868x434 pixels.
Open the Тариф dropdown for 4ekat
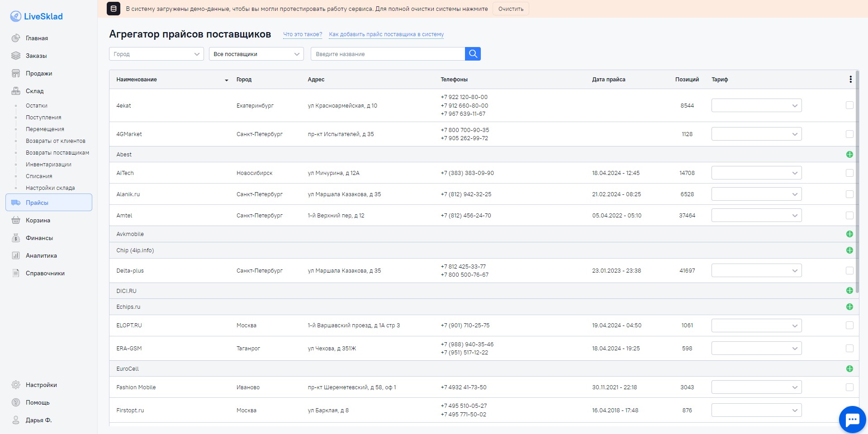pyautogui.click(x=756, y=105)
